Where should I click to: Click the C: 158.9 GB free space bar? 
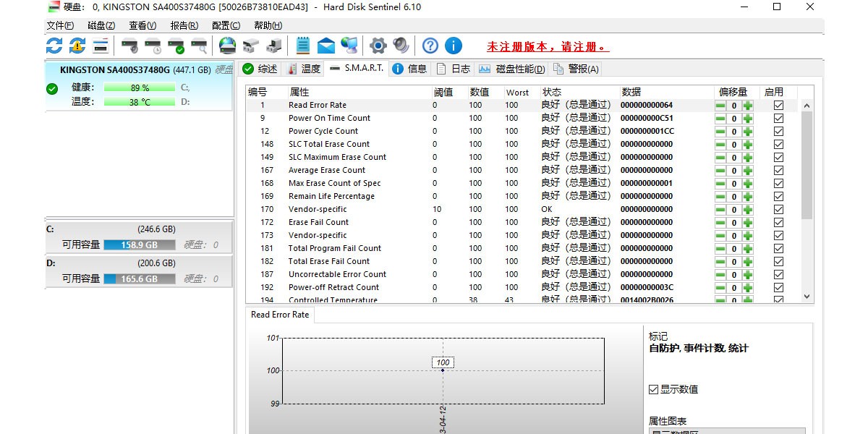pos(140,245)
